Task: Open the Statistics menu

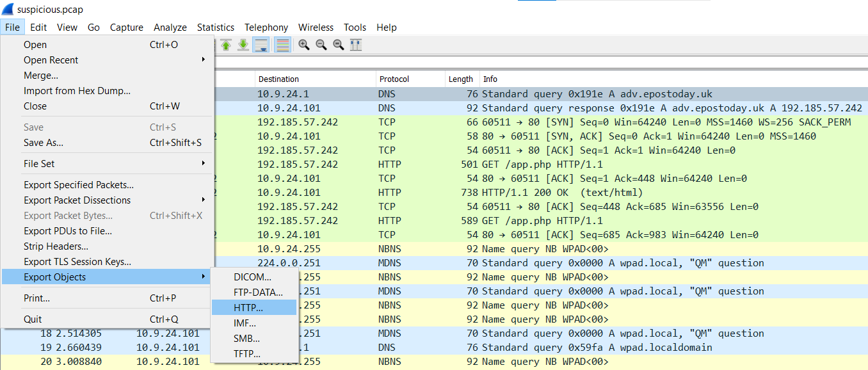Action: 215,28
